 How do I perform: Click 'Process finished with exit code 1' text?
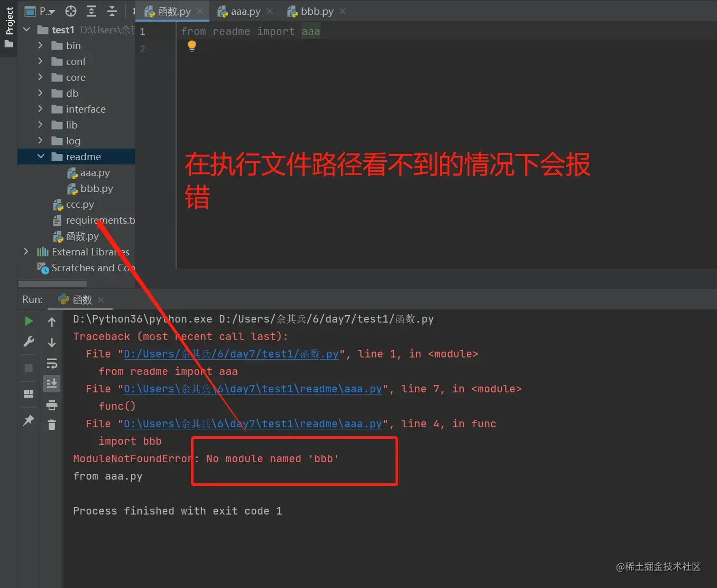tap(178, 511)
